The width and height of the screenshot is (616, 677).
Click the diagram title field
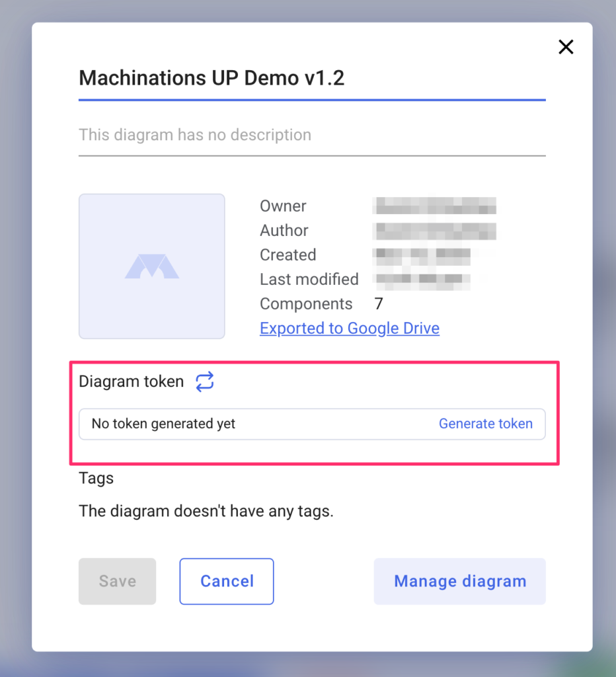(x=311, y=78)
